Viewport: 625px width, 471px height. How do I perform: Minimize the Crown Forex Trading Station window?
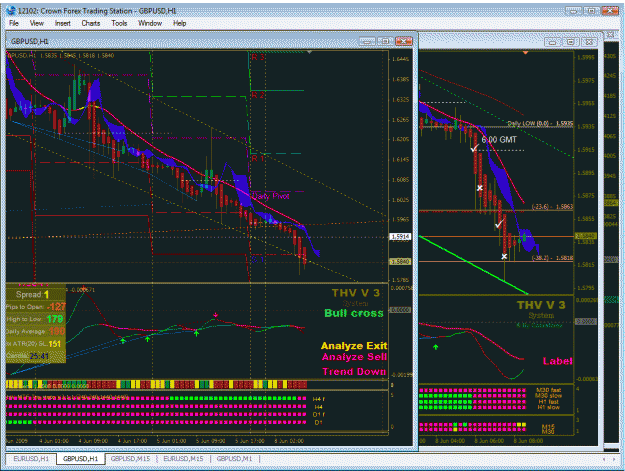pos(573,11)
